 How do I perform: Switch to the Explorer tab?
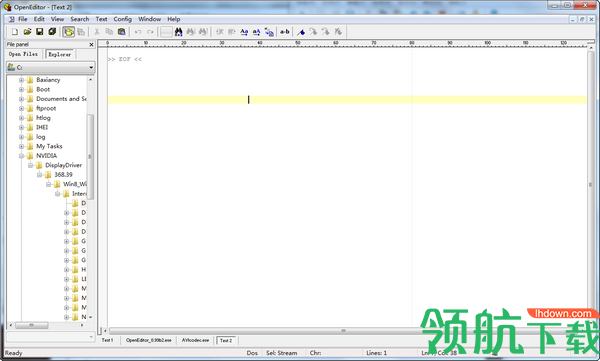tap(60, 54)
